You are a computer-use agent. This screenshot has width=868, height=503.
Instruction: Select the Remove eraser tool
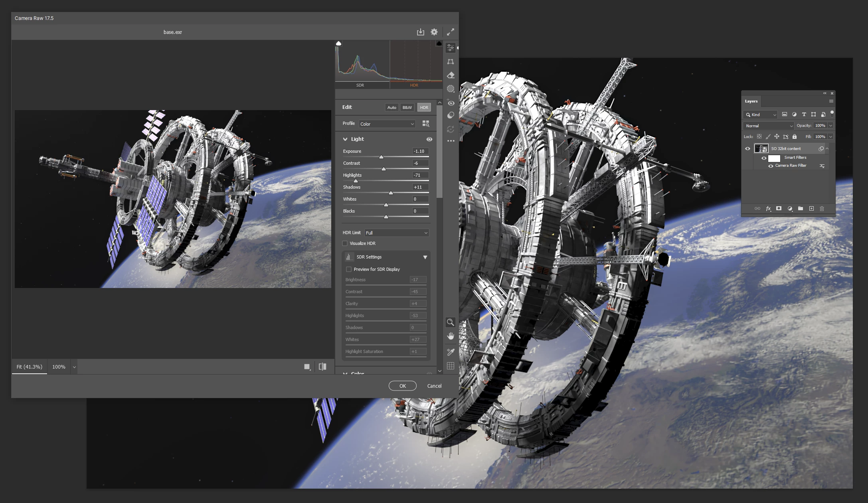coord(451,75)
